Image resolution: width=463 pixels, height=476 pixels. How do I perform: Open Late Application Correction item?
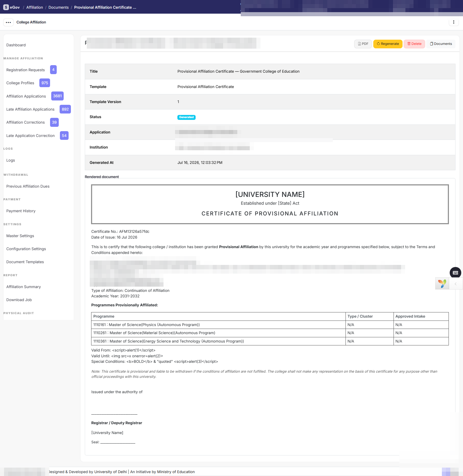click(x=30, y=136)
